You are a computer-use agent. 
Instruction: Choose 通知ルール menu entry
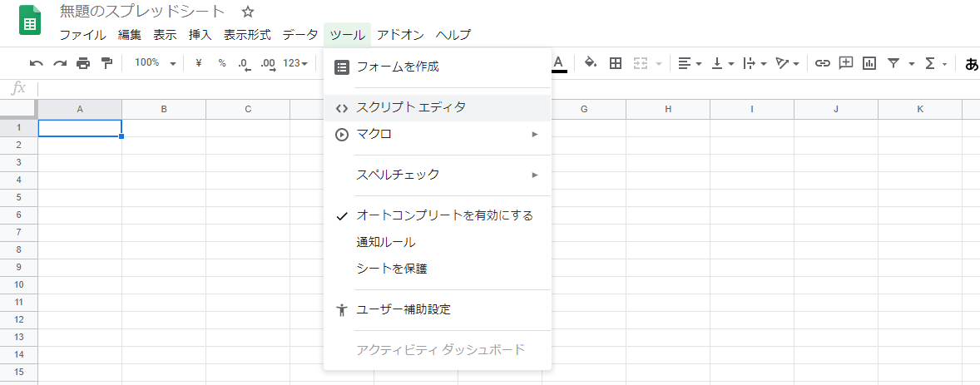(438, 242)
